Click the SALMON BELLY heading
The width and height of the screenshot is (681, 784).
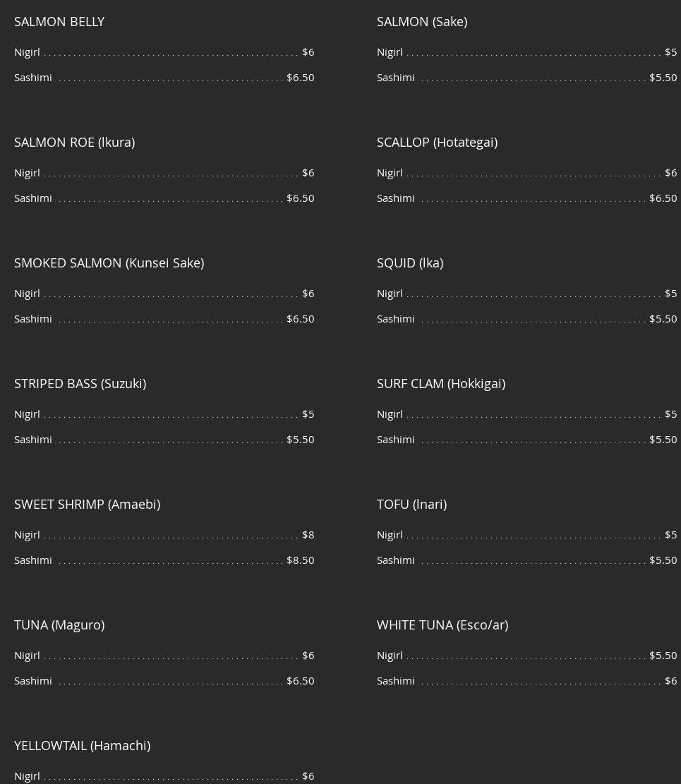(x=59, y=22)
